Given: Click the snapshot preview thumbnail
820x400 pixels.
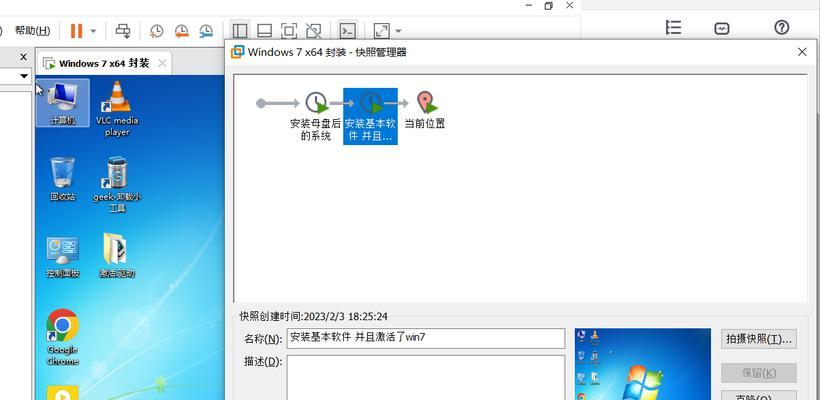Looking at the screenshot, I should tap(643, 364).
